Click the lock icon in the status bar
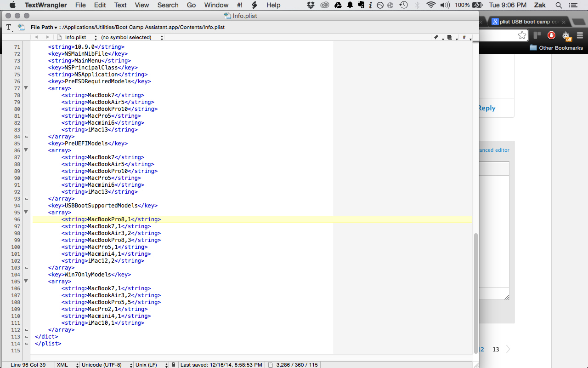The width and height of the screenshot is (588, 368). (173, 365)
